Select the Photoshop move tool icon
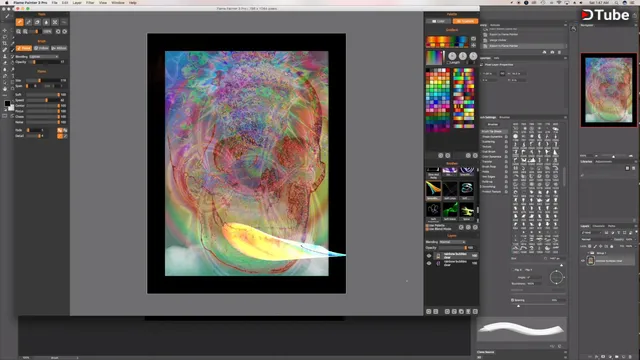 click(x=5, y=30)
